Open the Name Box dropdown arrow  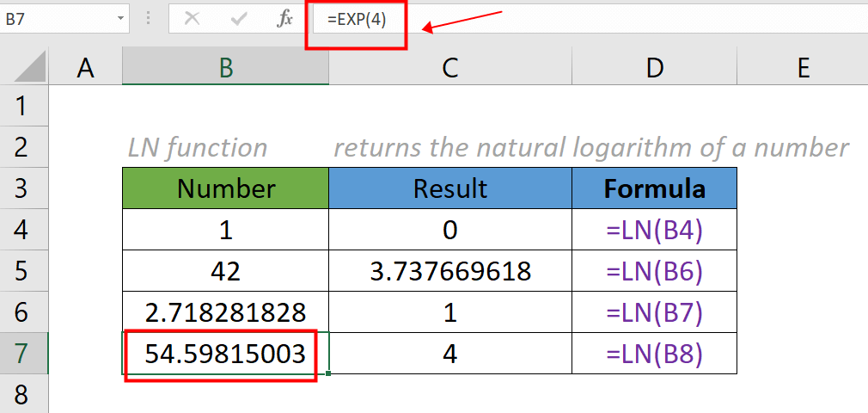[x=121, y=19]
